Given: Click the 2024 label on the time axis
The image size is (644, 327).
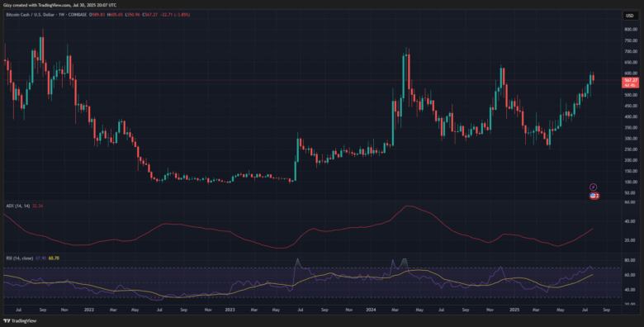Looking at the screenshot, I should (x=372, y=310).
